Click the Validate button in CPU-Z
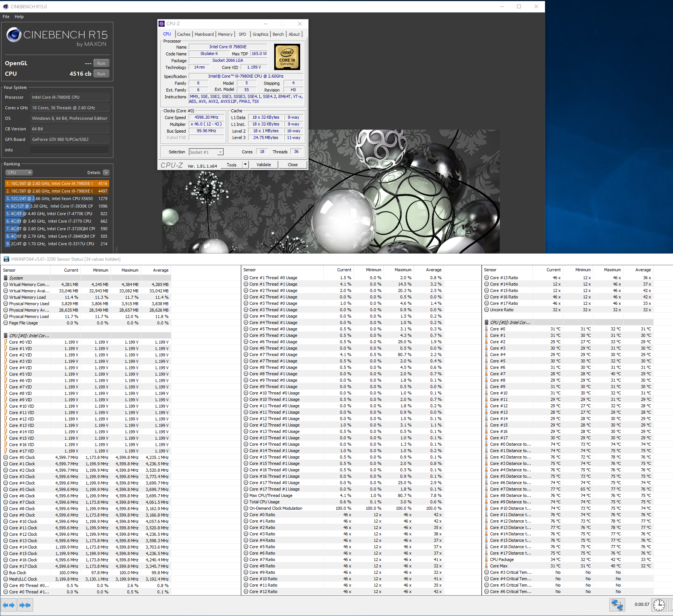The width and height of the screenshot is (673, 616). pos(264,165)
